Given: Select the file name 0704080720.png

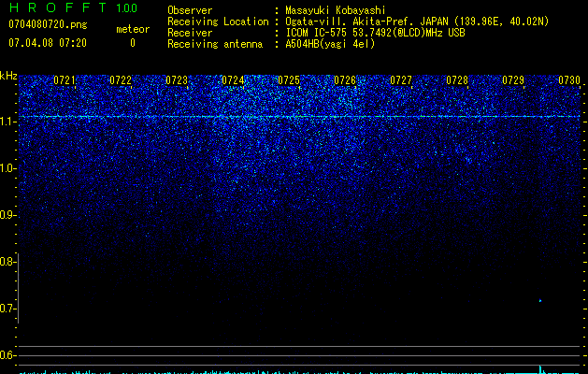Looking at the screenshot, I should (x=48, y=24).
